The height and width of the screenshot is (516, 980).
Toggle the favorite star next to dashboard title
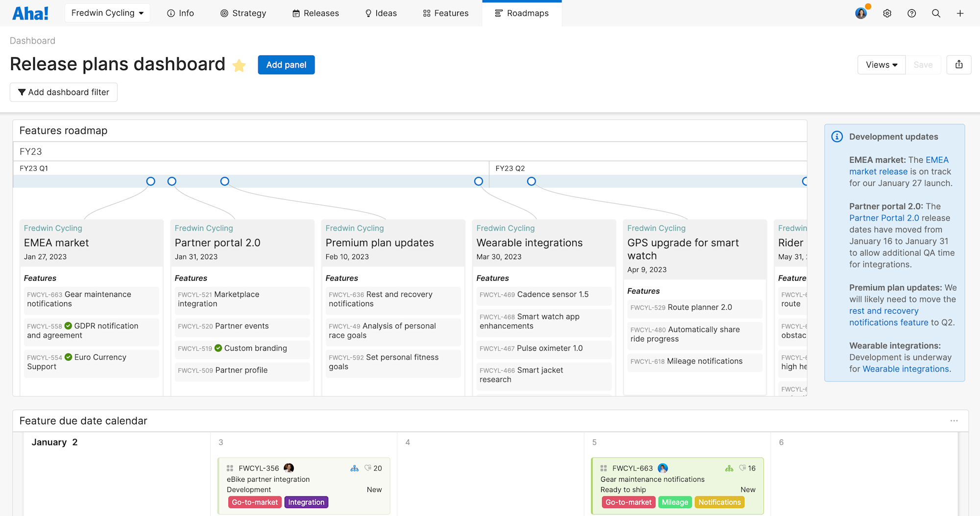pyautogui.click(x=239, y=65)
